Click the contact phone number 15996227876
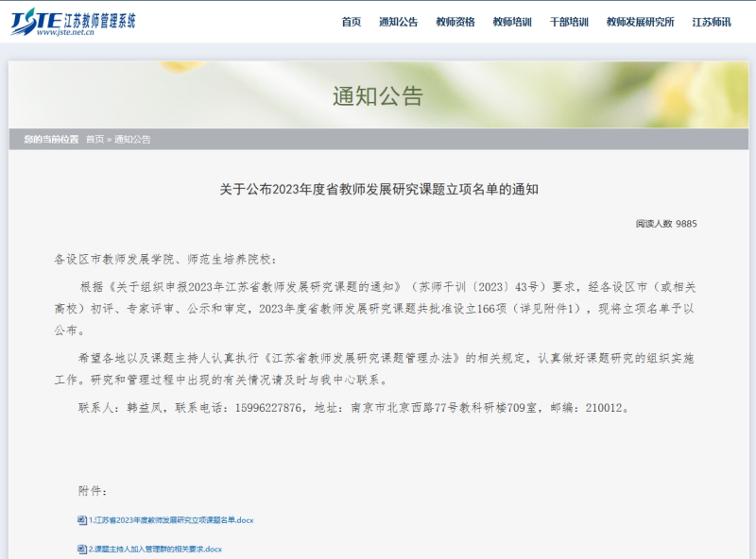 point(268,408)
